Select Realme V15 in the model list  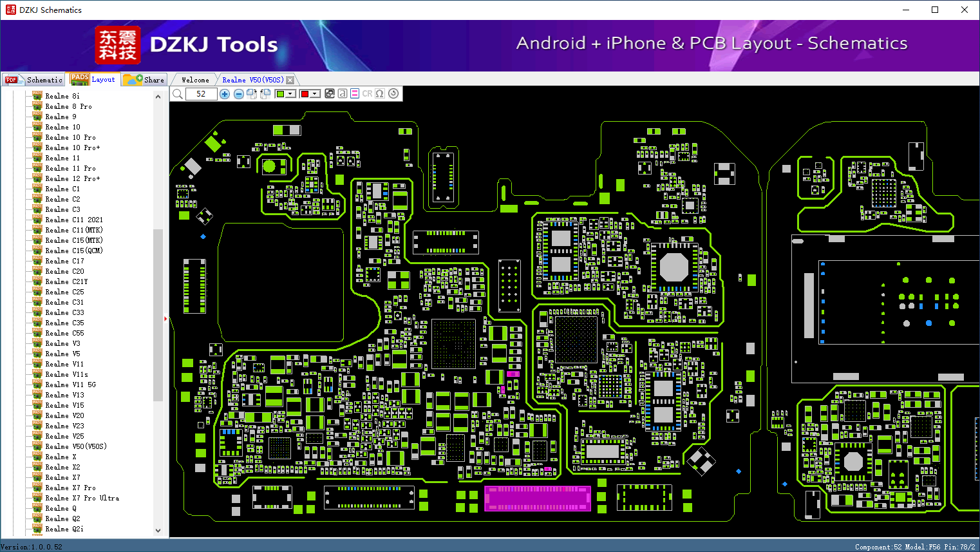[x=64, y=405]
